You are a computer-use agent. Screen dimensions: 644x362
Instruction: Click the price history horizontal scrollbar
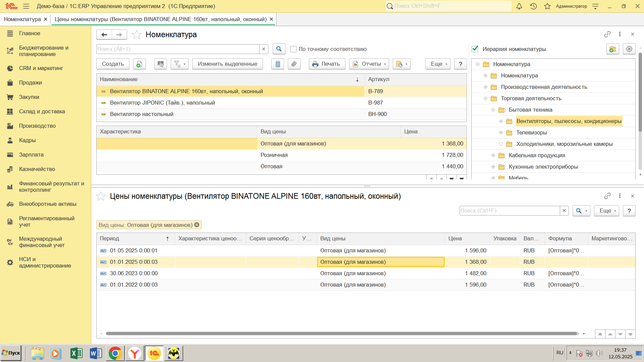pyautogui.click(x=342, y=334)
